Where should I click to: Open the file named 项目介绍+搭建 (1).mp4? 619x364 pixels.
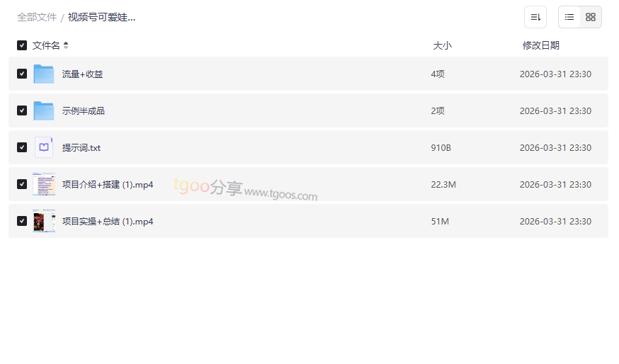tap(108, 184)
